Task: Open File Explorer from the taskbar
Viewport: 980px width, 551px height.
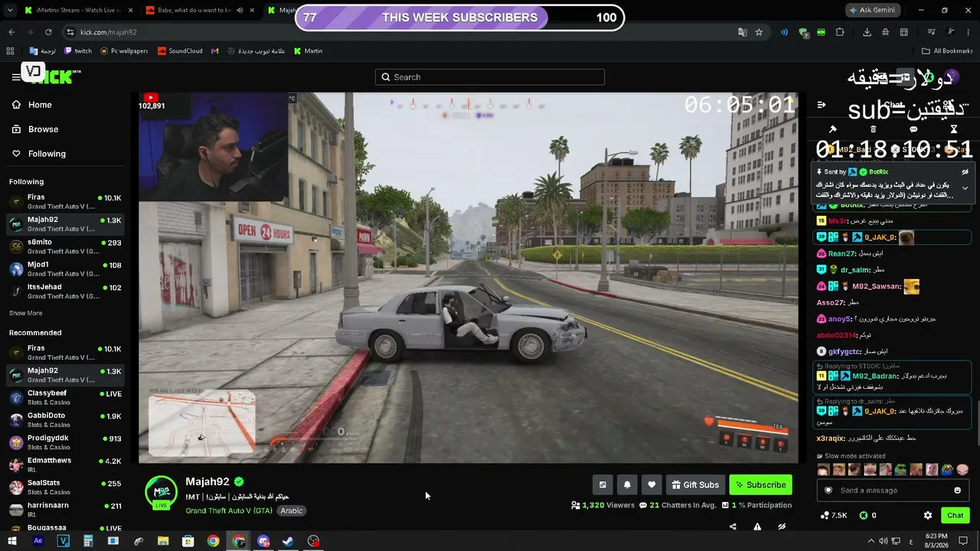Action: click(163, 541)
